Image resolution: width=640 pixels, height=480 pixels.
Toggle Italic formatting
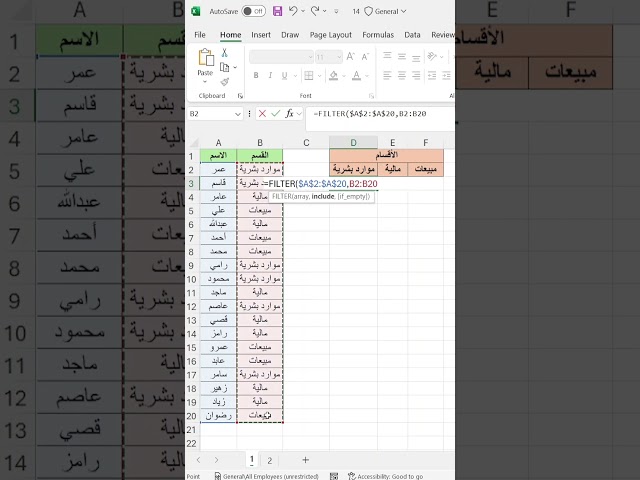tap(270, 76)
